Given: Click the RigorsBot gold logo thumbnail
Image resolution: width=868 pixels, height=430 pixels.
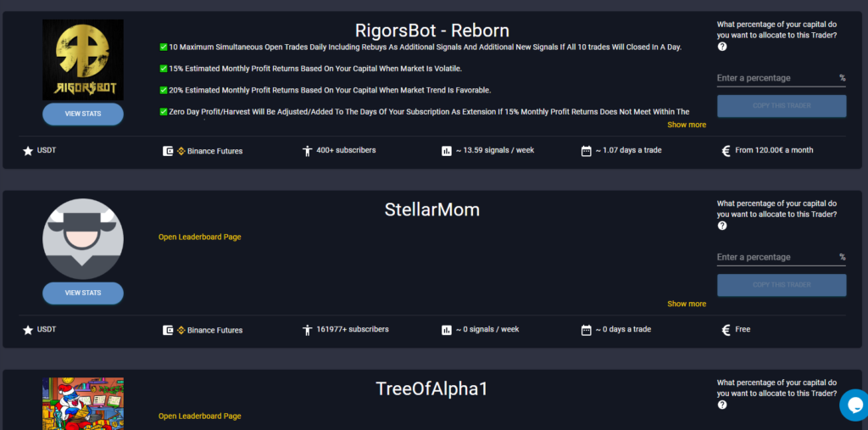Looking at the screenshot, I should (x=83, y=59).
